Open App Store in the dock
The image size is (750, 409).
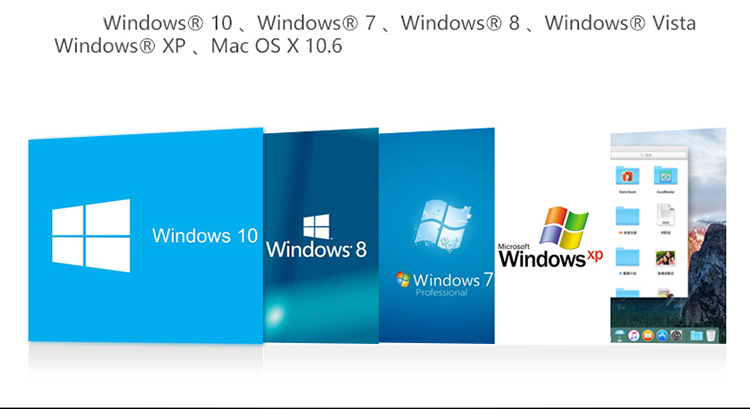[x=662, y=335]
